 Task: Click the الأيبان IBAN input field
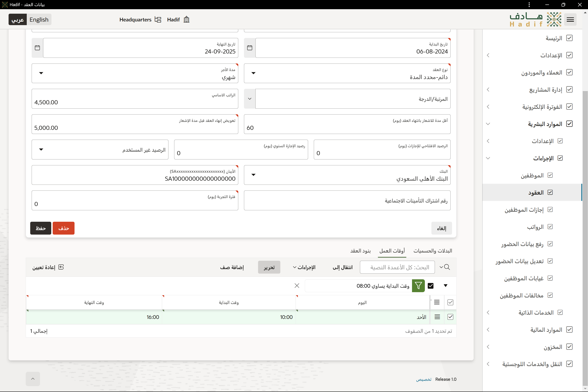pyautogui.click(x=135, y=175)
